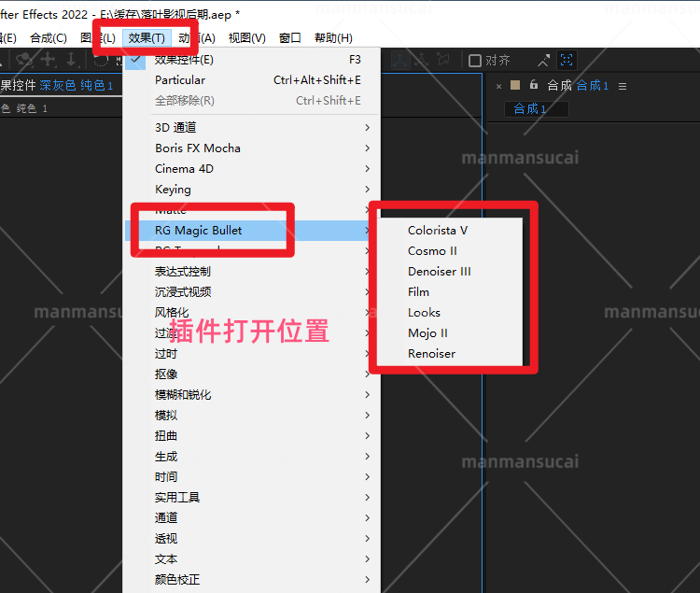Screen dimensions: 700x593
Task: Select the orbit camera tool
Action: pos(24,60)
